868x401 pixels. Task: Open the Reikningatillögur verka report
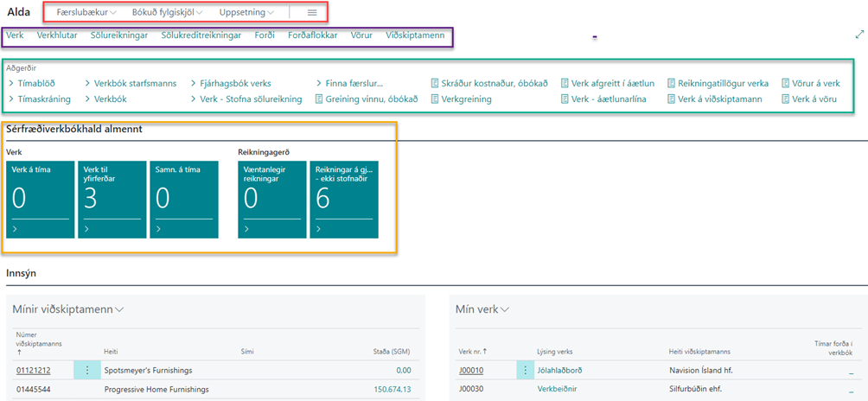point(723,84)
